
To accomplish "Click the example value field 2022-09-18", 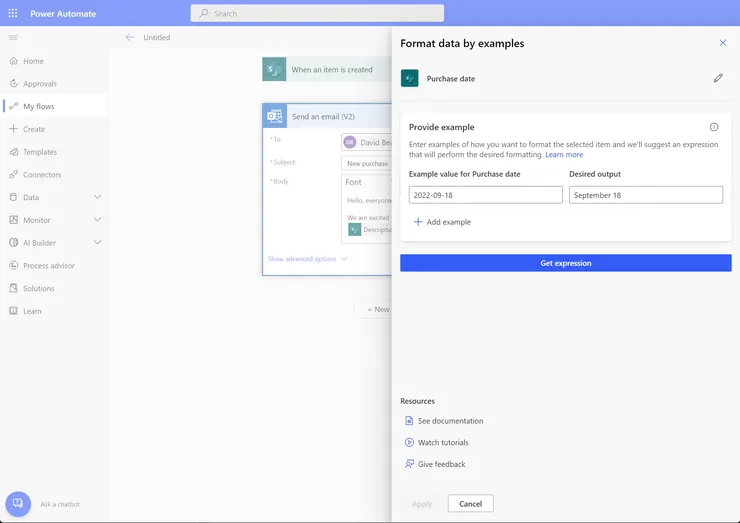I will pyautogui.click(x=485, y=195).
